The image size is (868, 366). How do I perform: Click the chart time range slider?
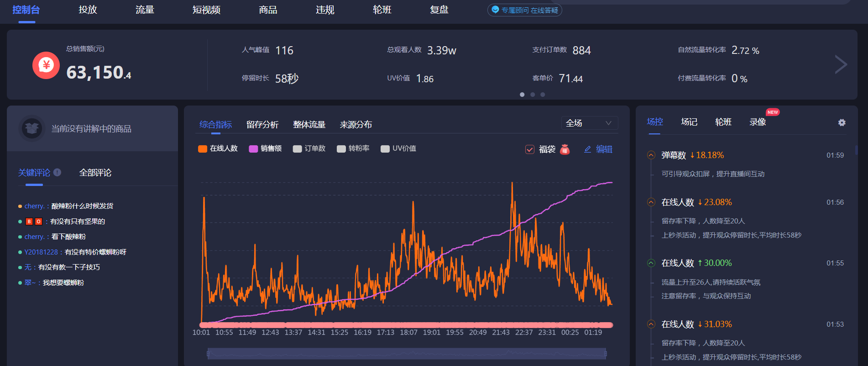407,353
